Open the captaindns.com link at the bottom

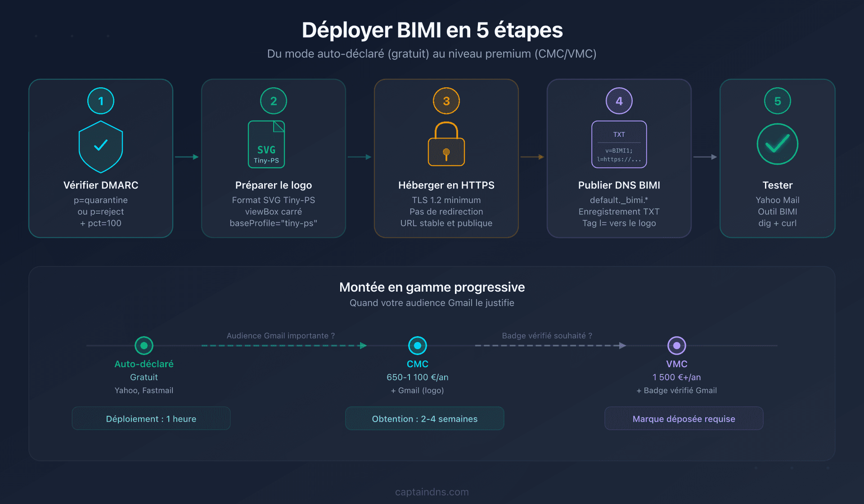[x=432, y=492]
